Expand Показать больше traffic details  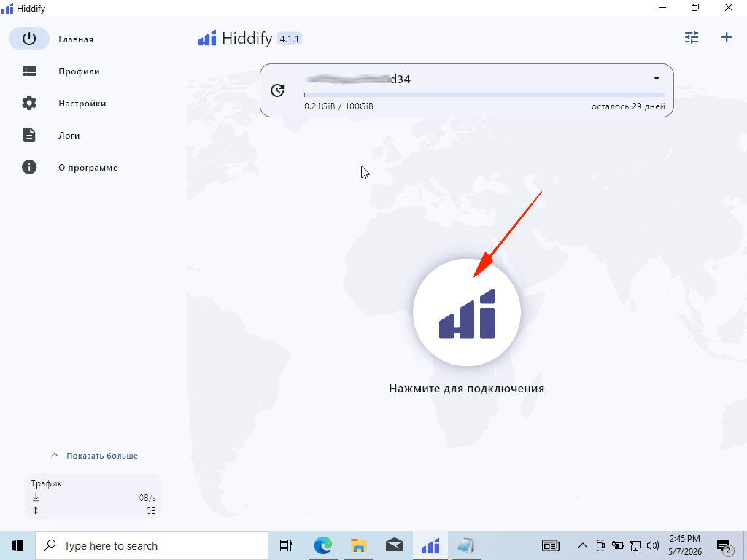click(94, 456)
